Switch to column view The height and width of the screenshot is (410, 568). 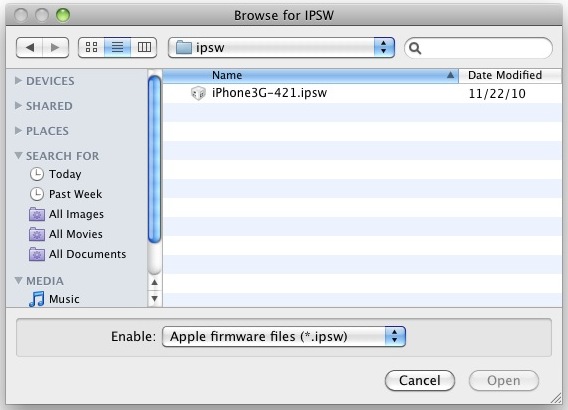click(144, 47)
